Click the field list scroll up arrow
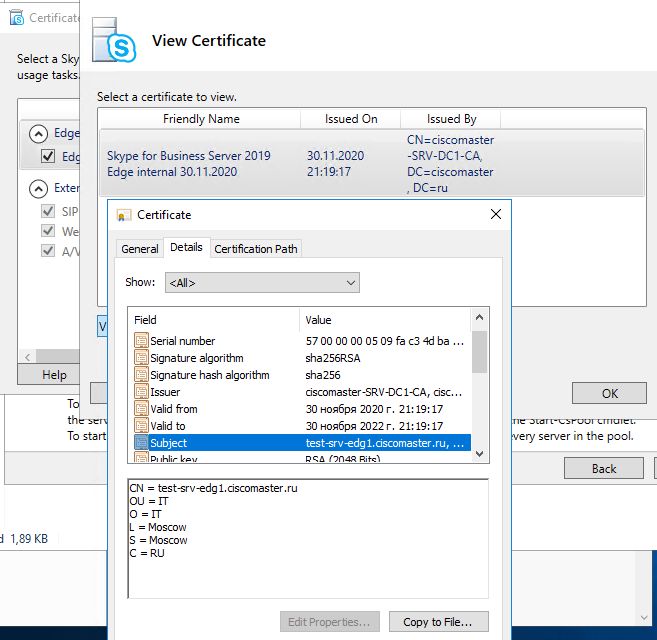The width and height of the screenshot is (657, 640). click(x=479, y=318)
